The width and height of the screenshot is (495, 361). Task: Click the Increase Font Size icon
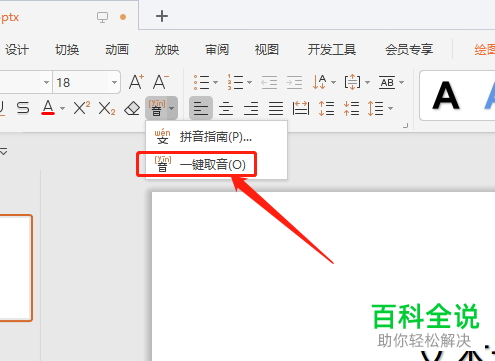136,82
